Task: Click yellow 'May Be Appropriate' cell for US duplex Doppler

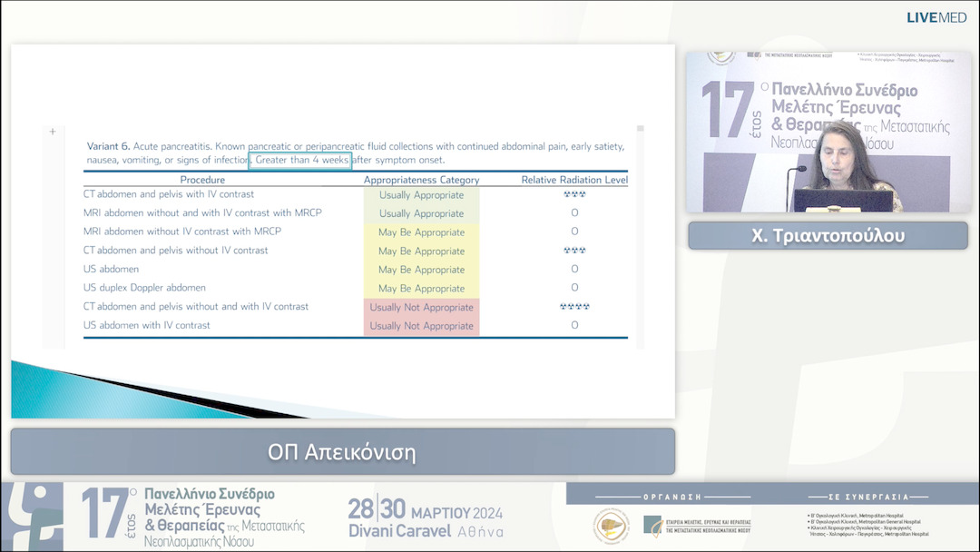Action: (421, 289)
